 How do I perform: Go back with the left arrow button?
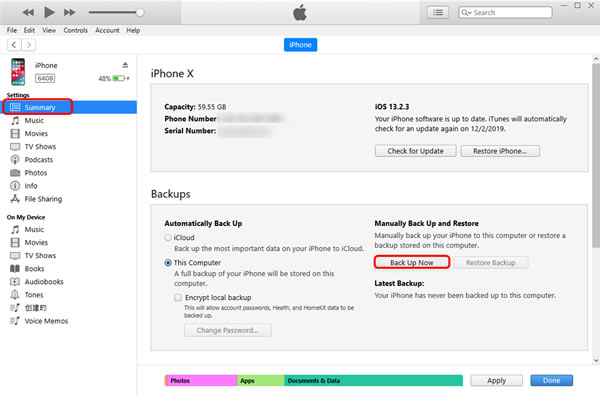14,45
